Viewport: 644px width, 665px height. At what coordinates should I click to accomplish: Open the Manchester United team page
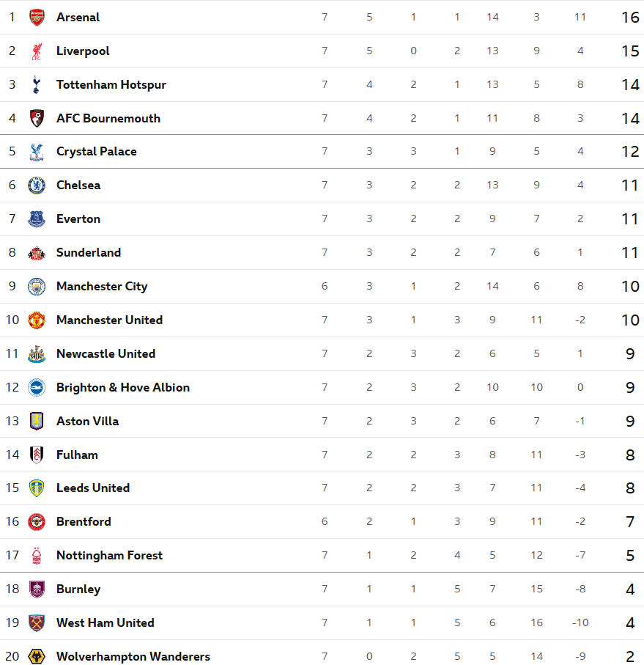pos(109,320)
